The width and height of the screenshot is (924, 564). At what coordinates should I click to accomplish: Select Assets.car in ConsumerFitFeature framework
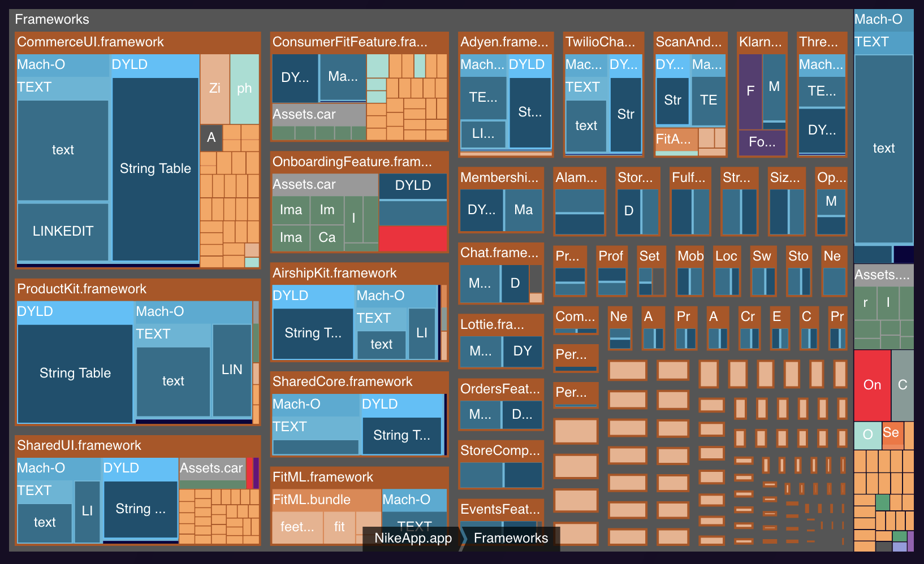point(318,114)
